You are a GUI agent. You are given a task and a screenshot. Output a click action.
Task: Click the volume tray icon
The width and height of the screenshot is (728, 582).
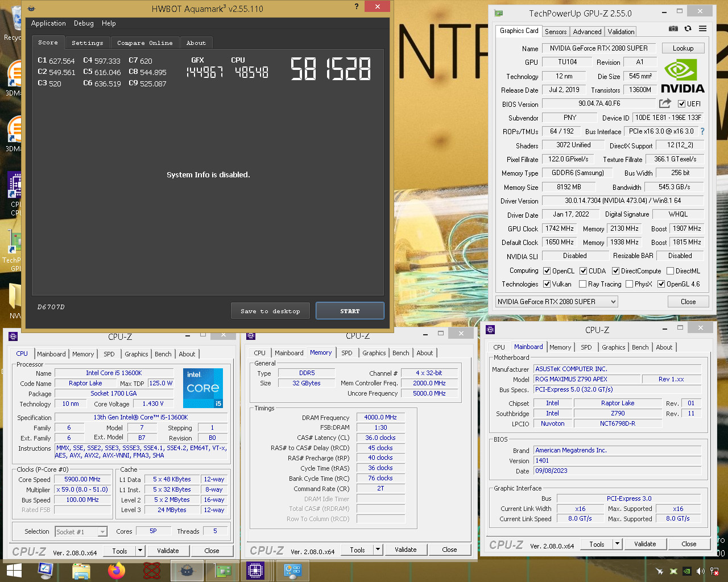tap(700, 571)
